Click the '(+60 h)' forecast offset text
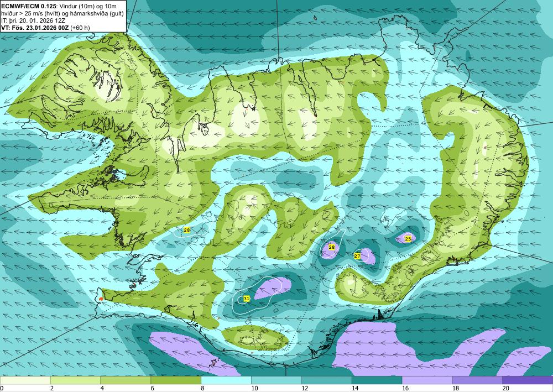 80,28
